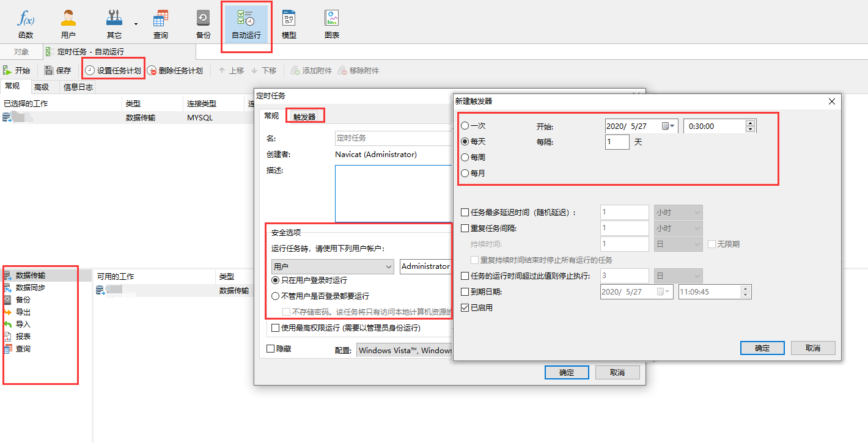Open the 信息日志 tab
The height and width of the screenshot is (443, 868).
pos(78,87)
